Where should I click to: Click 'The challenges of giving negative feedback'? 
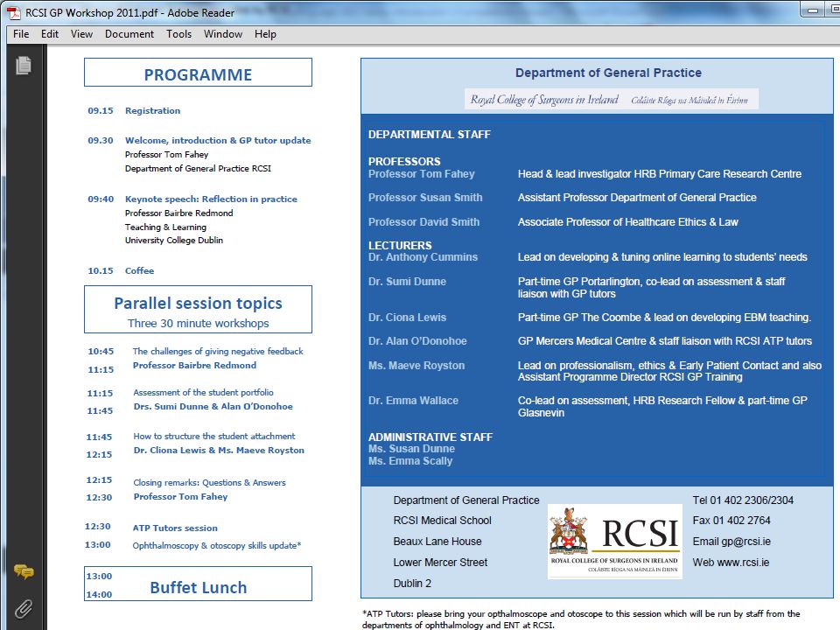click(218, 352)
